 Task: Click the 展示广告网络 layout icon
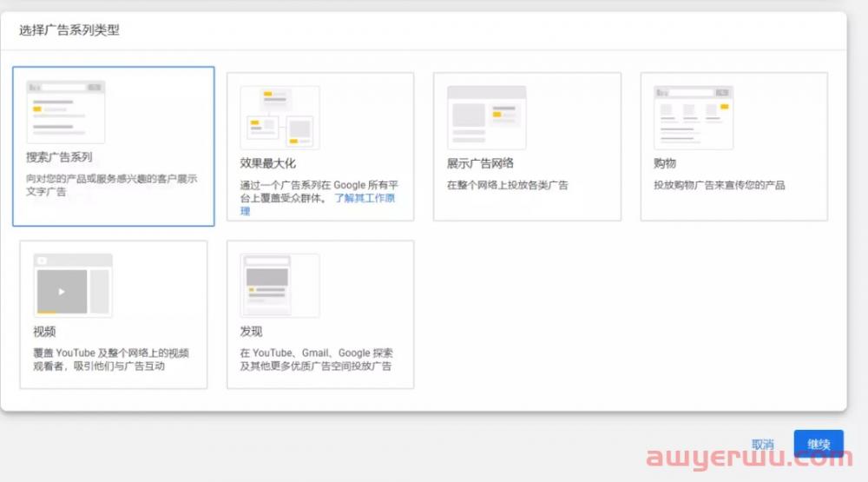(x=486, y=117)
